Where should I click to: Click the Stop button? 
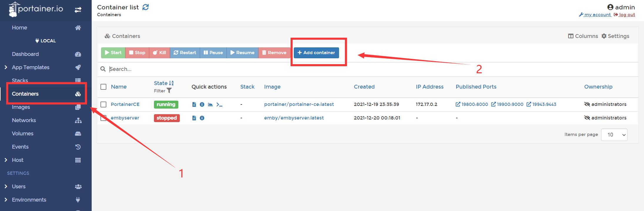pos(137,53)
